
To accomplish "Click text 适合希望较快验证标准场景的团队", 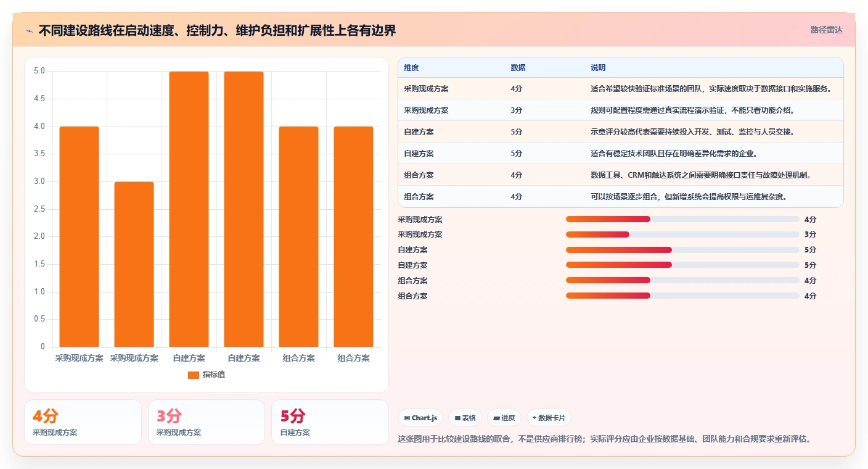I will 649,89.
